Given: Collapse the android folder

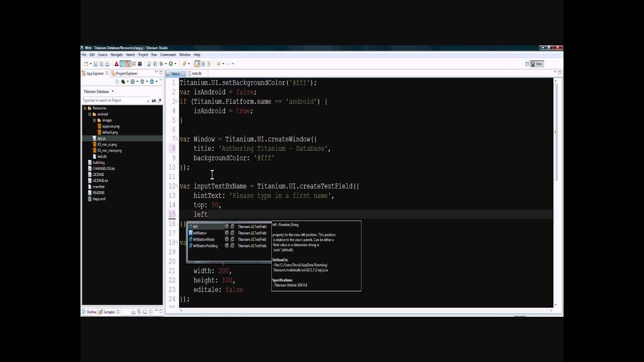Looking at the screenshot, I should (90, 114).
